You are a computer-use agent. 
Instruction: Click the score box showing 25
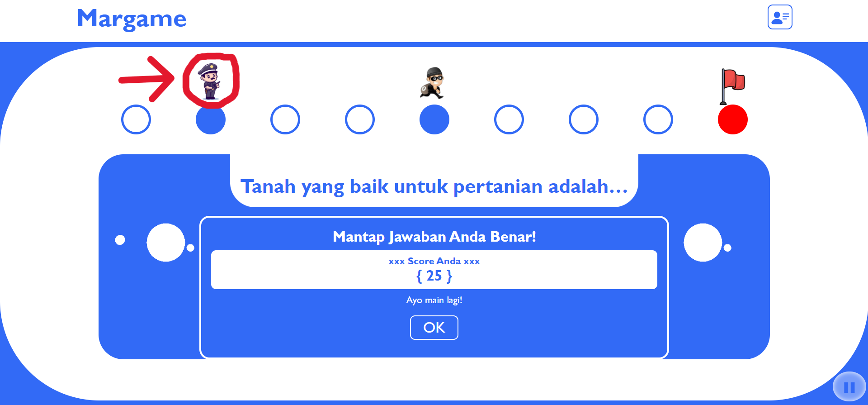[x=434, y=270]
